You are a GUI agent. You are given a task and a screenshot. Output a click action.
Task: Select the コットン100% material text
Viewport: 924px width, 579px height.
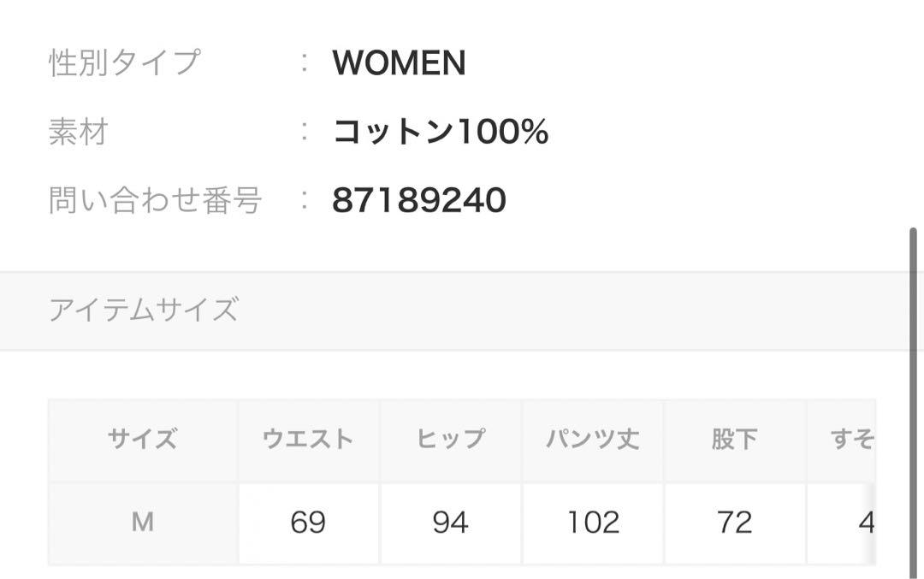(x=441, y=132)
